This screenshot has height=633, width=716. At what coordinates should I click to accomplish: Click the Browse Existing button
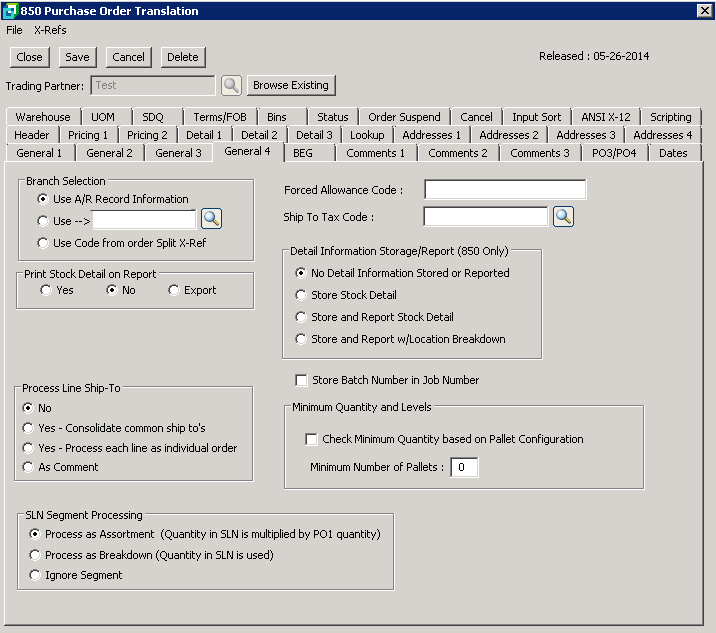[x=291, y=86]
